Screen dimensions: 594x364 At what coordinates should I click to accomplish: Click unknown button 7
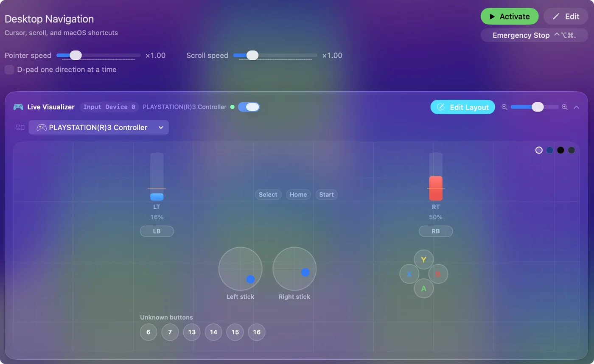coord(170,332)
